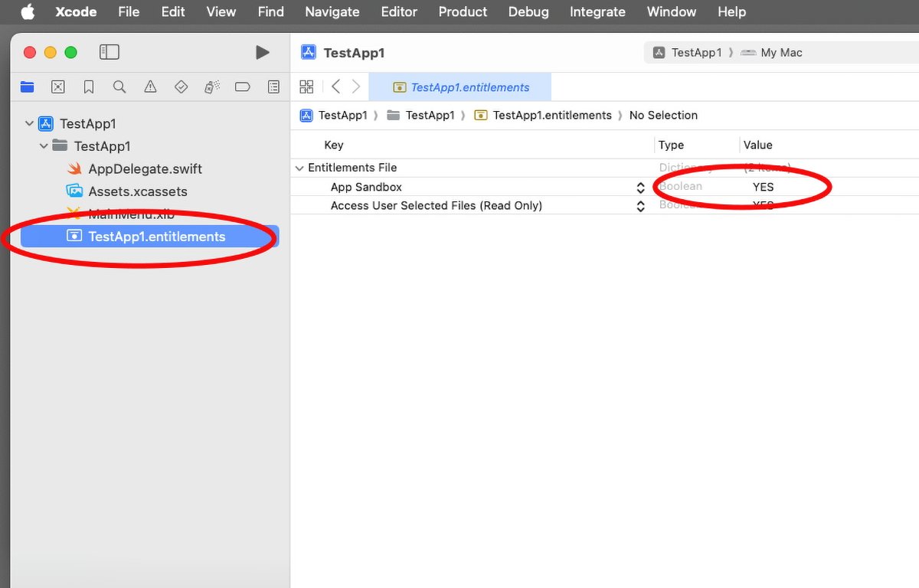Open the Source Control navigator
The height and width of the screenshot is (588, 919).
[58, 87]
